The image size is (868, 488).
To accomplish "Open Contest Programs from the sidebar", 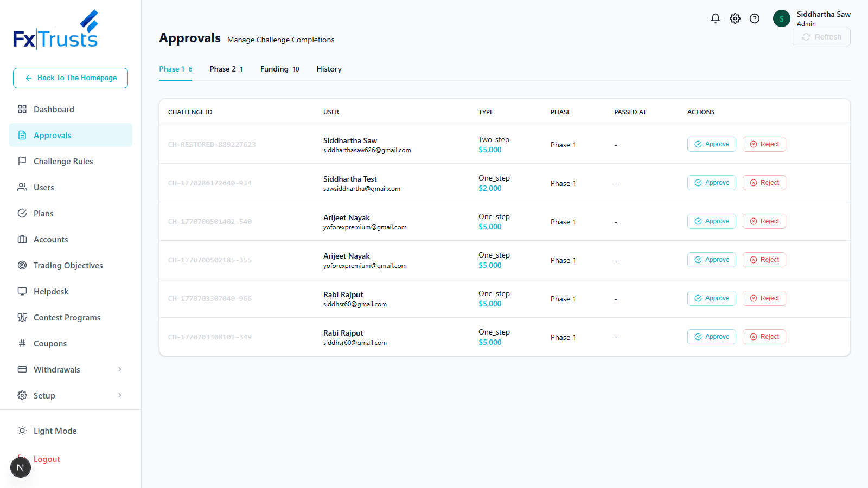I will click(x=22, y=317).
